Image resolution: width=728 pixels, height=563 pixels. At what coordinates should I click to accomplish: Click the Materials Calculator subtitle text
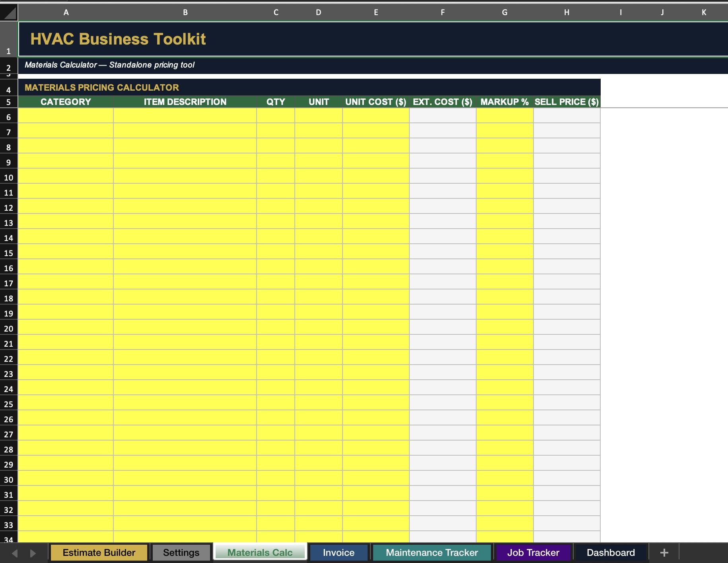(109, 65)
